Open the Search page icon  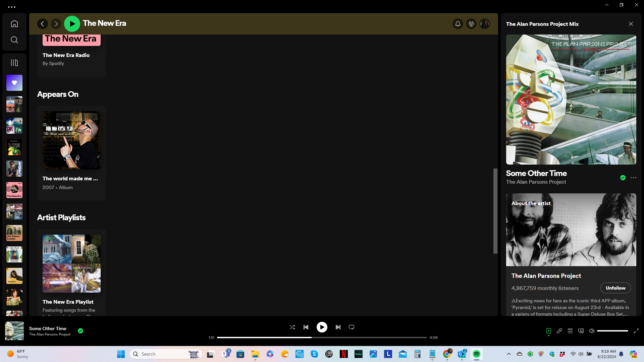[14, 40]
